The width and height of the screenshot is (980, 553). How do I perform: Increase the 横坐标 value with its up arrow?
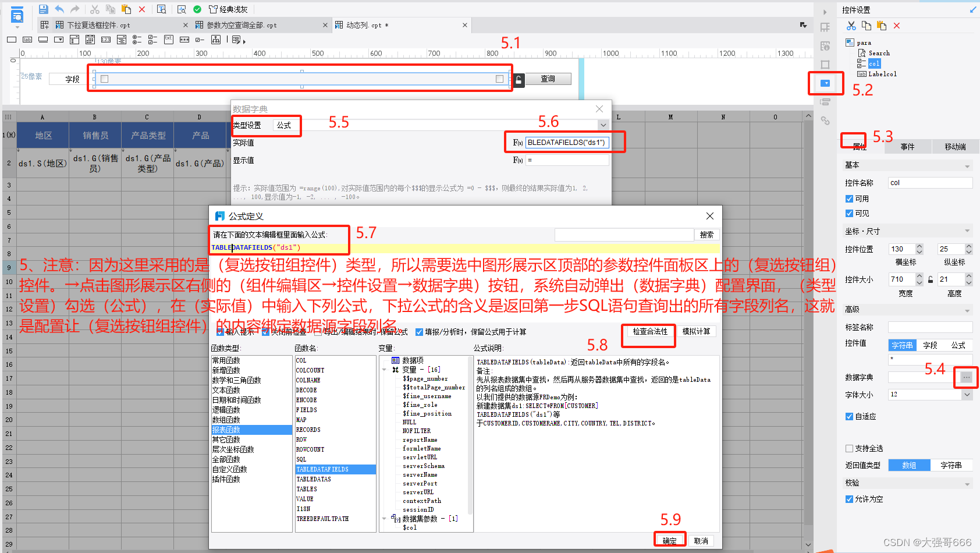pos(919,246)
